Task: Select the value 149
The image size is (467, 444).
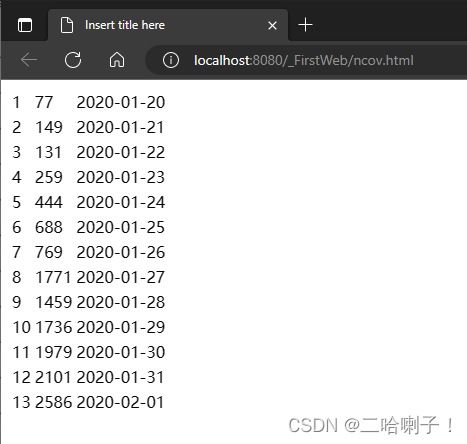Action: tap(49, 127)
